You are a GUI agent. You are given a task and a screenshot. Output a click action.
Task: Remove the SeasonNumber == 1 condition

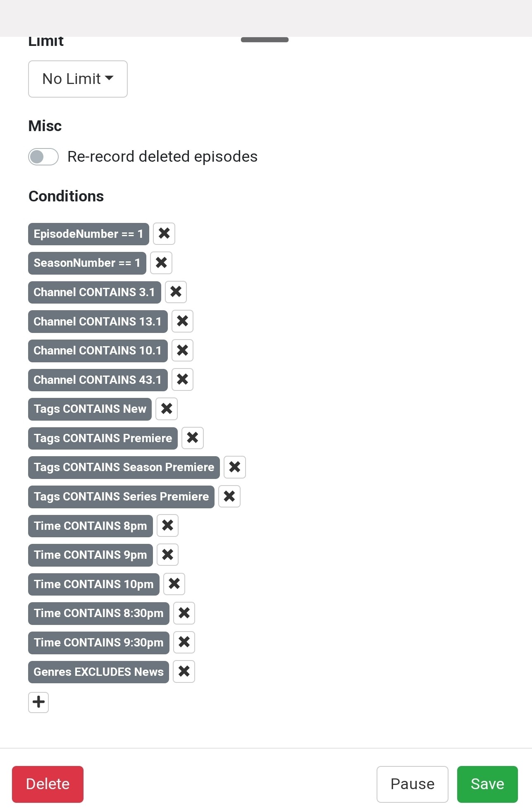point(161,263)
